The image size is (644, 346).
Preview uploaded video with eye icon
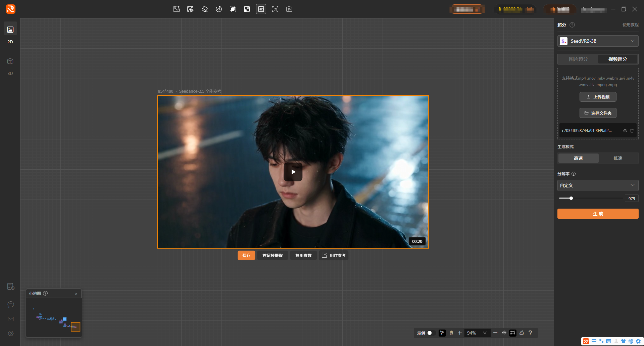[625, 131]
